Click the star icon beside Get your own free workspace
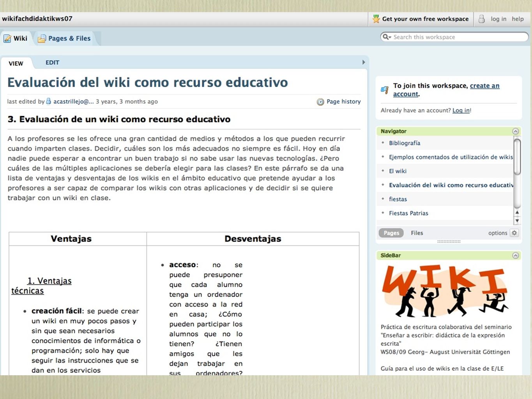Viewport: 532px width, 399px height. [x=376, y=19]
